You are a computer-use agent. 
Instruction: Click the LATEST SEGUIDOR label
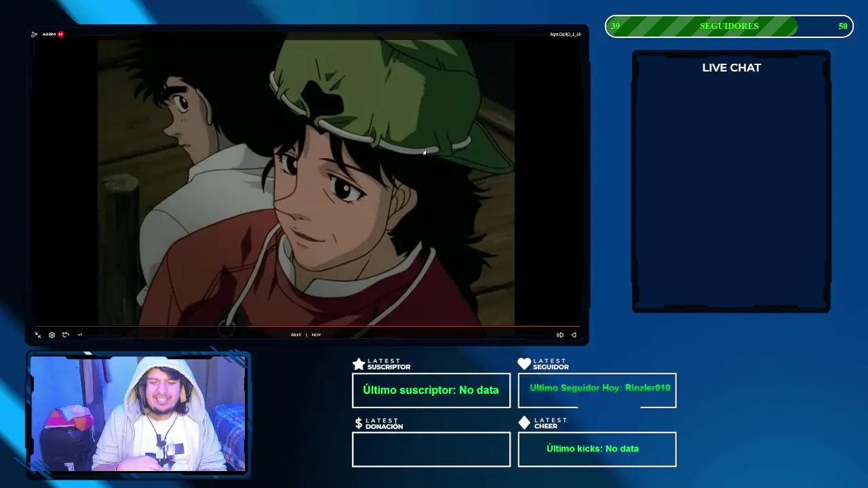(551, 365)
